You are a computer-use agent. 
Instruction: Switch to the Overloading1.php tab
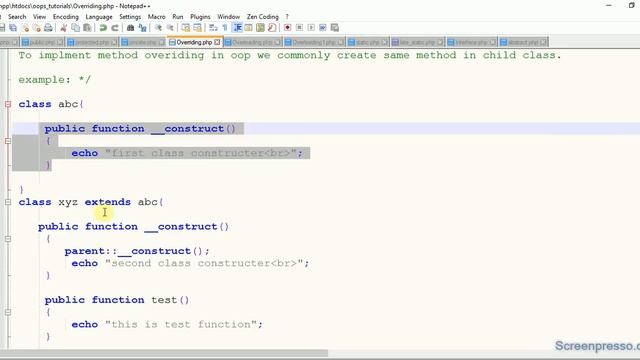314,42
